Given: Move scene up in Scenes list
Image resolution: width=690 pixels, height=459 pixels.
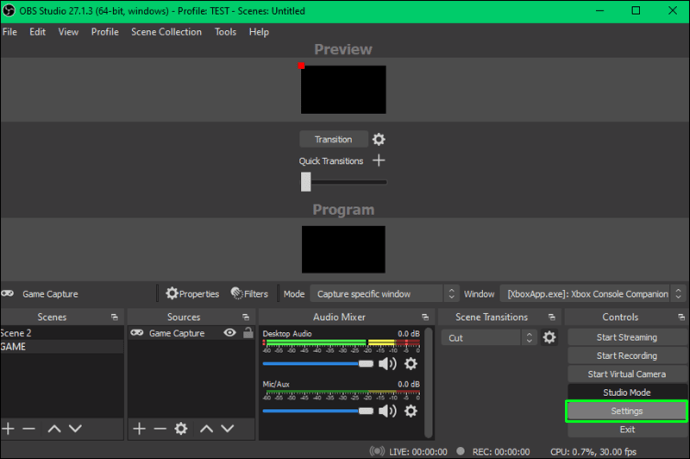Looking at the screenshot, I should pos(54,428).
